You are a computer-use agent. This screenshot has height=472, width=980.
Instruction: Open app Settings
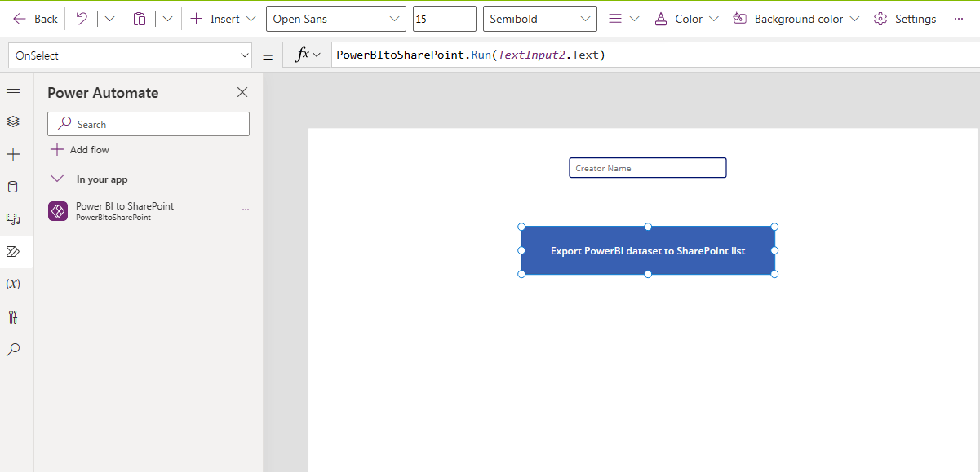pos(905,19)
